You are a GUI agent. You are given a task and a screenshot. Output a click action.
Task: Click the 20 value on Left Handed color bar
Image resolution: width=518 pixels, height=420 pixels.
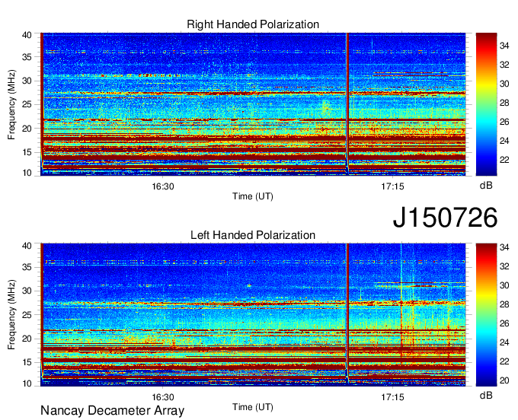pyautogui.click(x=504, y=380)
